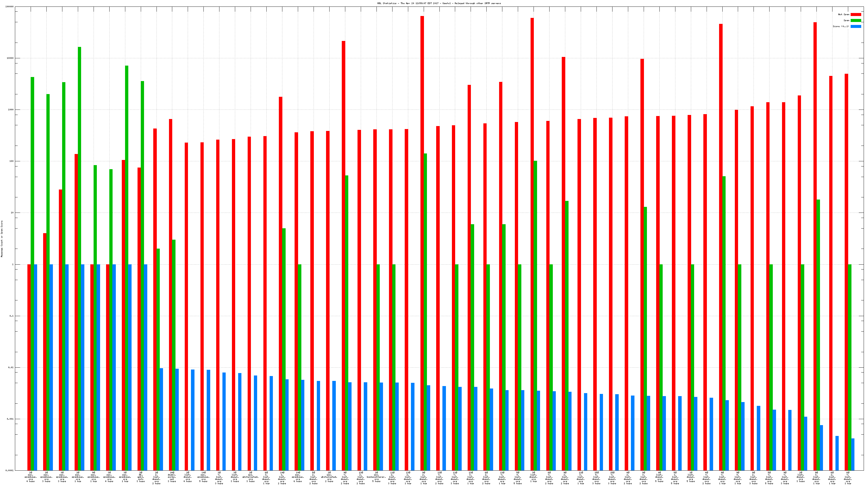Click the tallest green Spam bar
Image resolution: width=868 pixels, height=488 pixels.
click(x=79, y=236)
